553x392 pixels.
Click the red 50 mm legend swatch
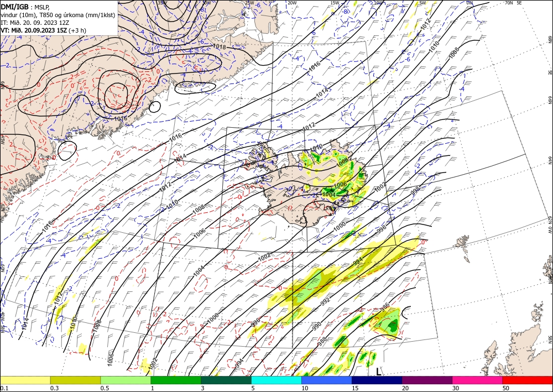tap(528, 380)
